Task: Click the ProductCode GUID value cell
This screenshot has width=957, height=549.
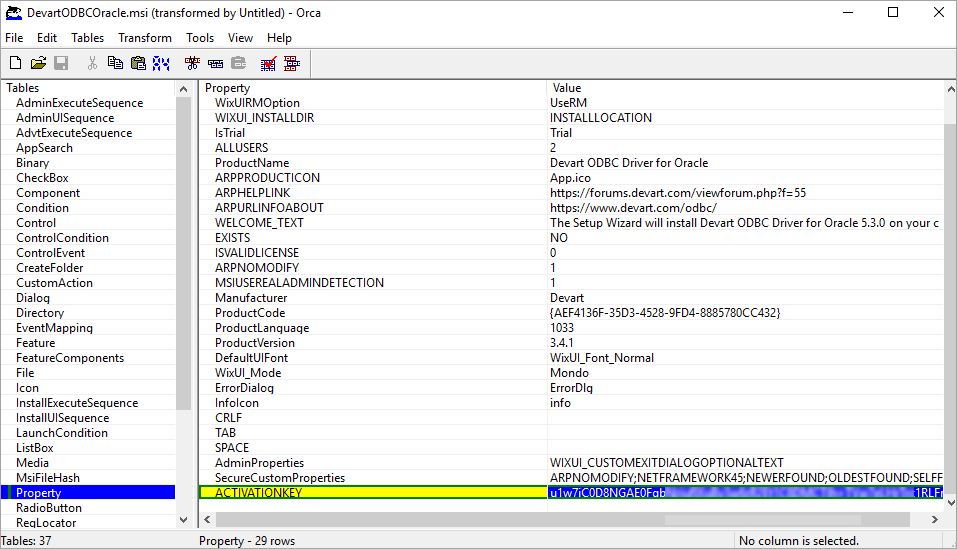Action: pos(745,313)
